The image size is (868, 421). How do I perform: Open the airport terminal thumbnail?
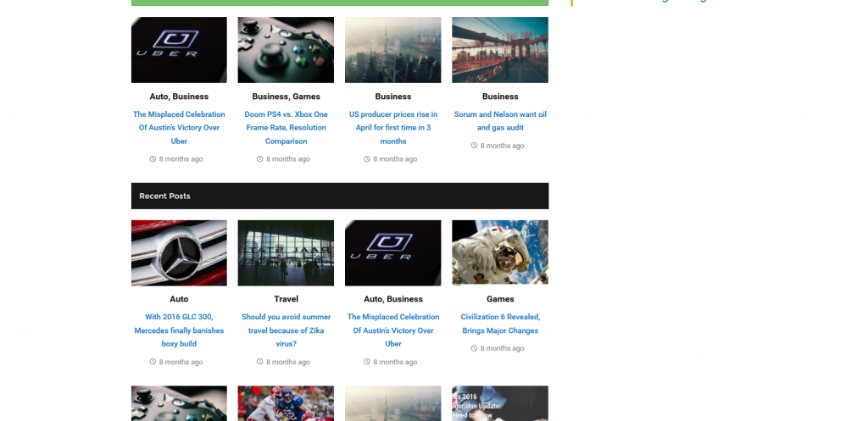coord(286,252)
